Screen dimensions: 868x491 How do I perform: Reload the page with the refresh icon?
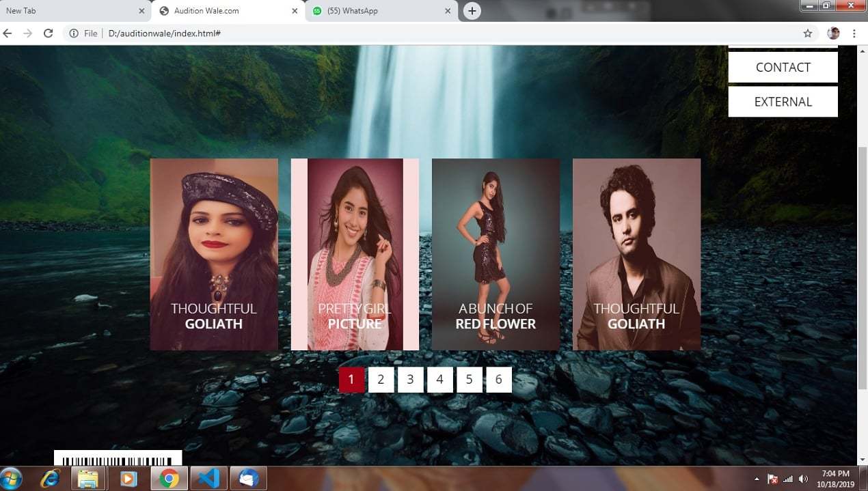point(48,33)
